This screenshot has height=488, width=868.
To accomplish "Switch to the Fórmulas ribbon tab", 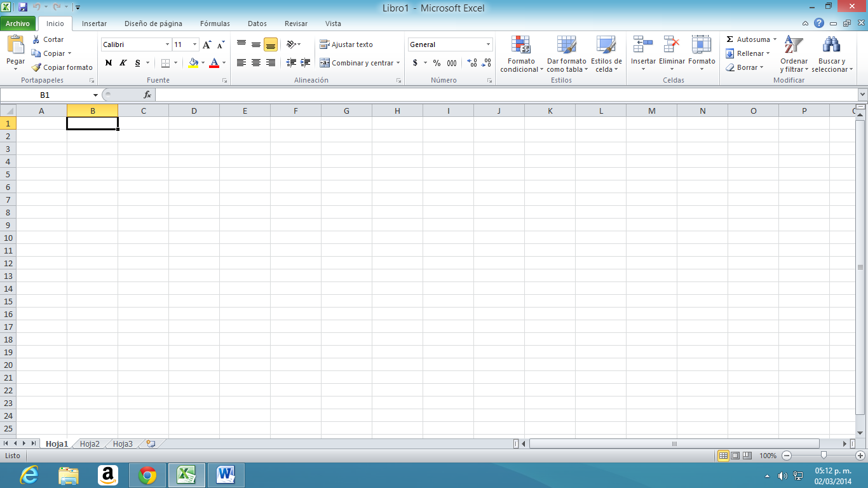I will pyautogui.click(x=215, y=24).
